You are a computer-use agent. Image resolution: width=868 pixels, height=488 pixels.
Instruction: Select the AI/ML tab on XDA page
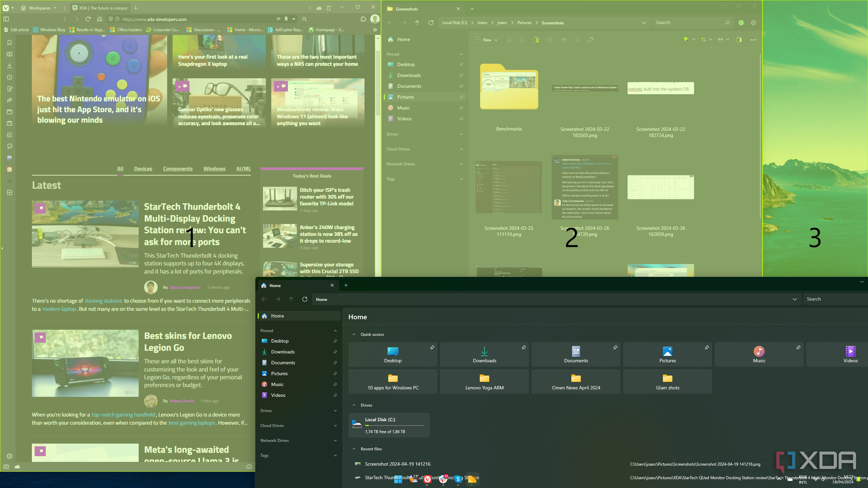pyautogui.click(x=243, y=169)
